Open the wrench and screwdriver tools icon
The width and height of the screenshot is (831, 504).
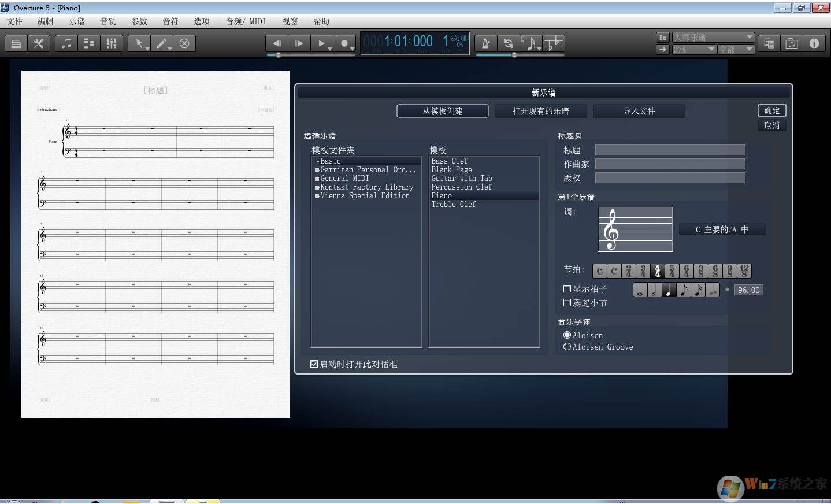[x=39, y=43]
